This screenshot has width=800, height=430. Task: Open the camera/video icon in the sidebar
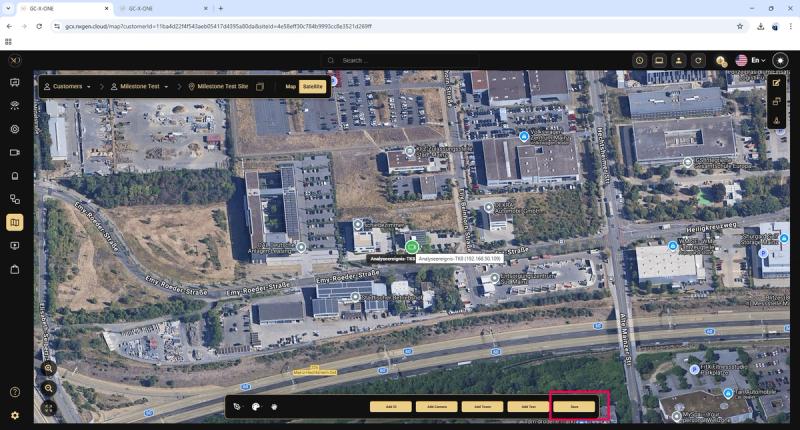[x=15, y=153]
